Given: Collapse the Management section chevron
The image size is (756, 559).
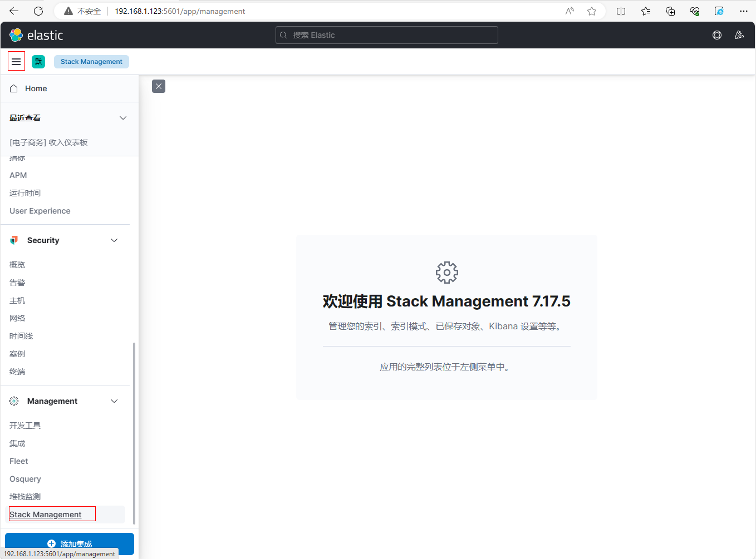Looking at the screenshot, I should tap(114, 401).
